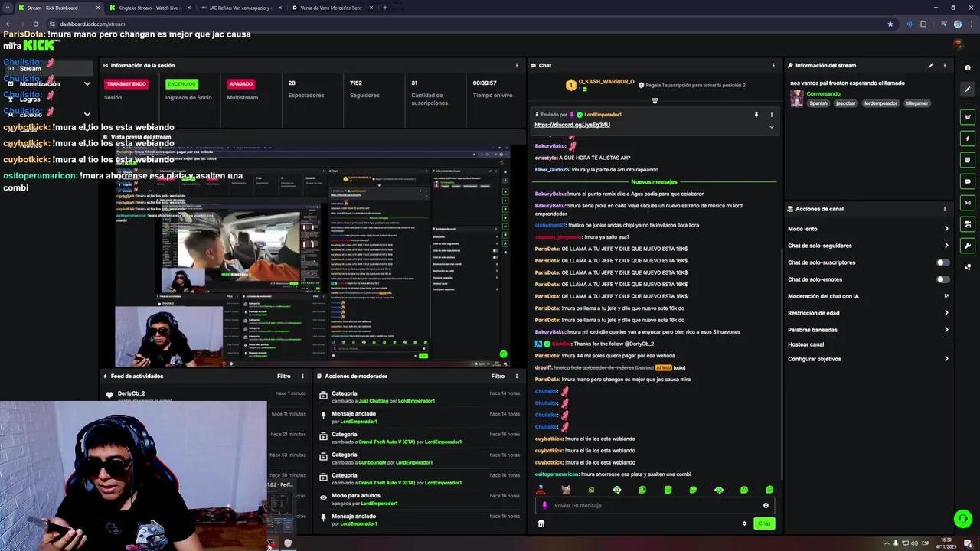
Task: Click the Conversando category thumbnail
Action: (797, 98)
